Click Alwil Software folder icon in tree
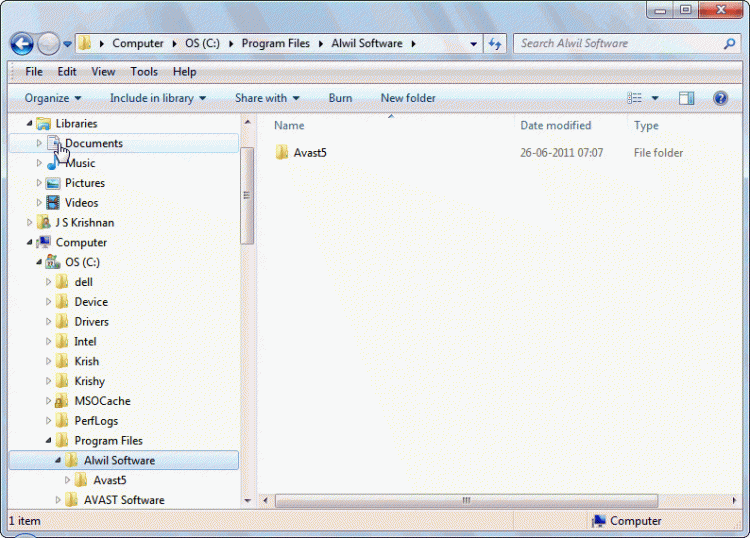 click(71, 460)
